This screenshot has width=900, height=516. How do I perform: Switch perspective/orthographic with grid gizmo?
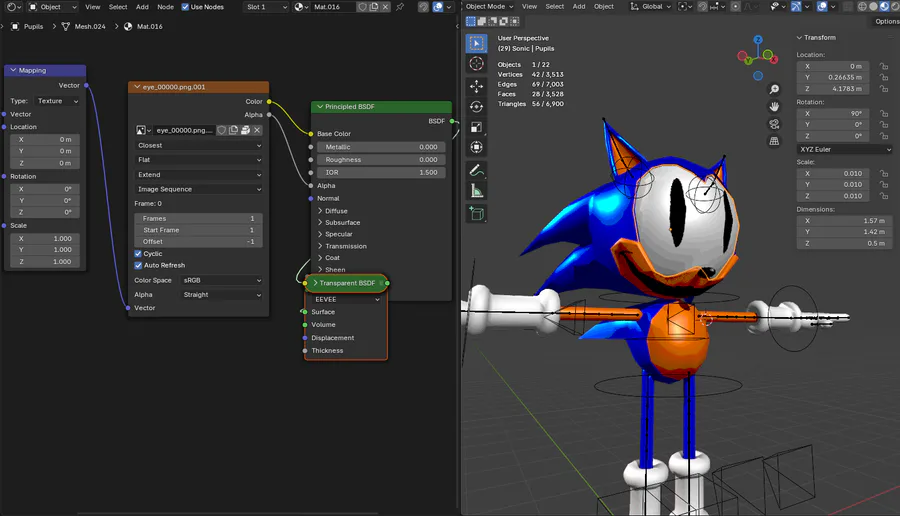pos(774,141)
